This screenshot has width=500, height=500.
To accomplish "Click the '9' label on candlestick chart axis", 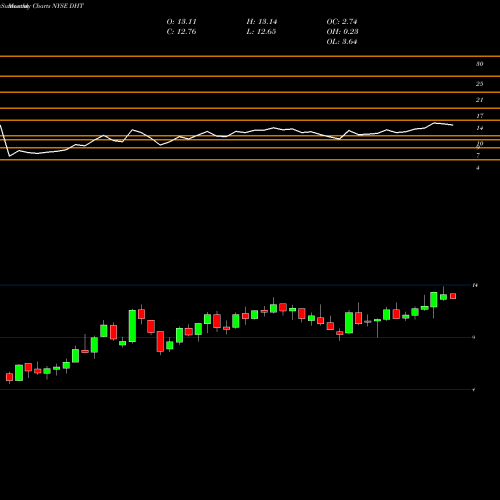I will pyautogui.click(x=474, y=337).
